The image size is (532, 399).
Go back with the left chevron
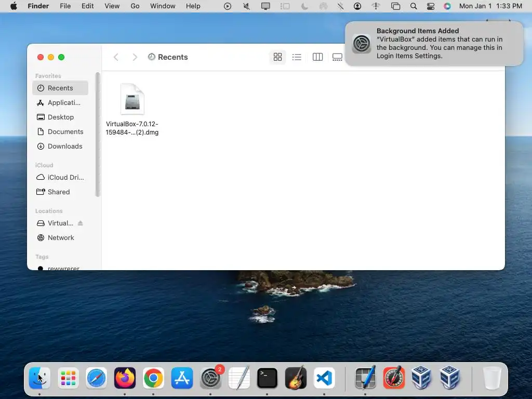(116, 57)
